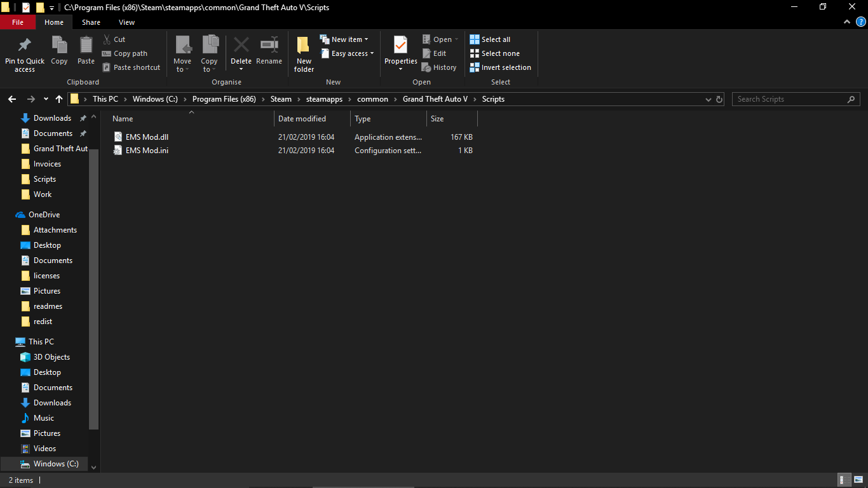
Task: Open recent locations dropdown arrow
Action: pyautogui.click(x=46, y=99)
